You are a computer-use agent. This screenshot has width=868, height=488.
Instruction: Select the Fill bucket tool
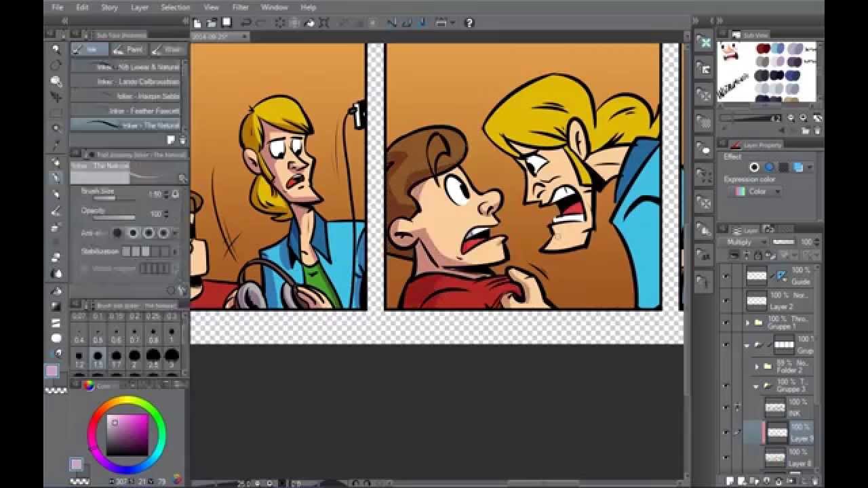(56, 290)
